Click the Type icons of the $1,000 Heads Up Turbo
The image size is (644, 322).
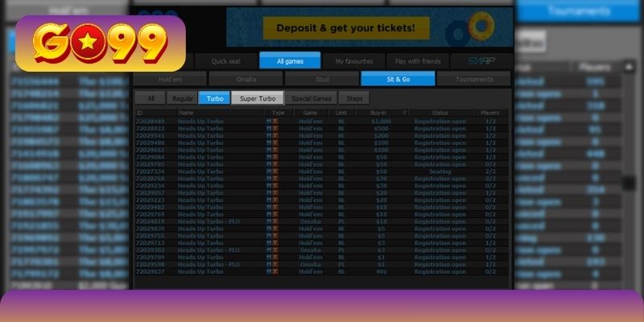(272, 120)
